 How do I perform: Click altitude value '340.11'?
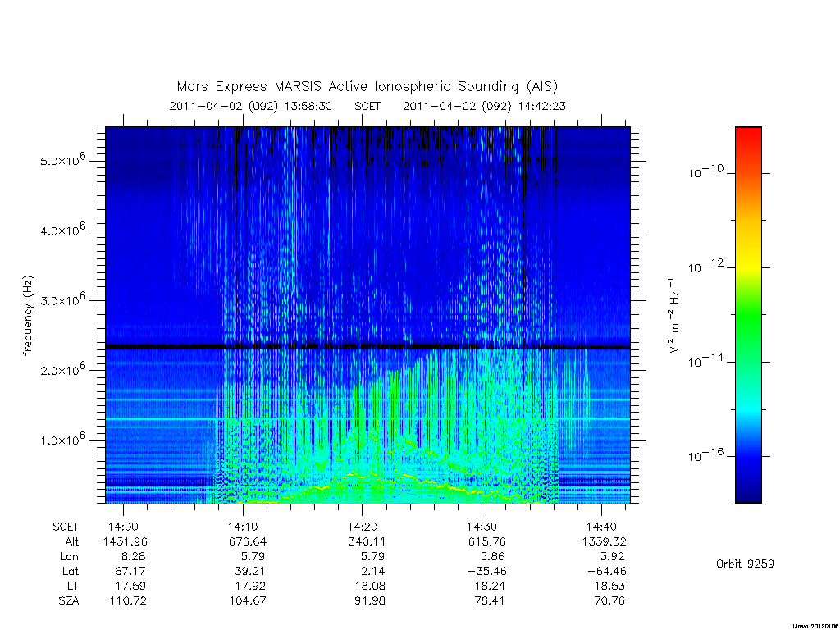click(367, 541)
